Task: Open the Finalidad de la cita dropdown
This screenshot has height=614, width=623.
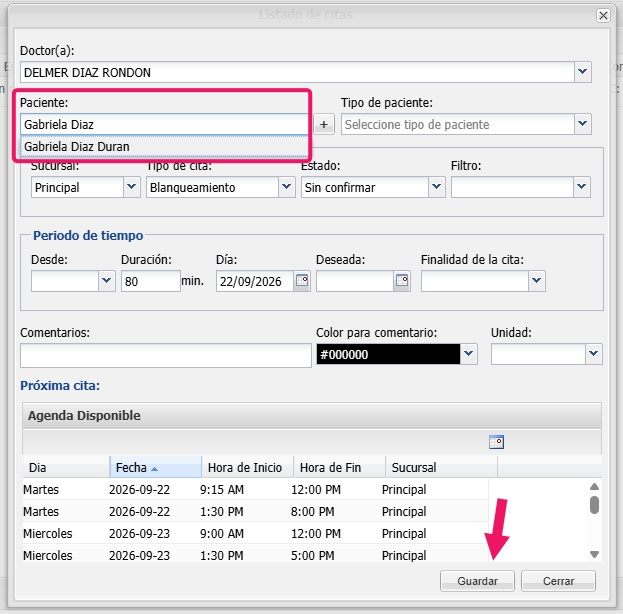Action: point(536,281)
